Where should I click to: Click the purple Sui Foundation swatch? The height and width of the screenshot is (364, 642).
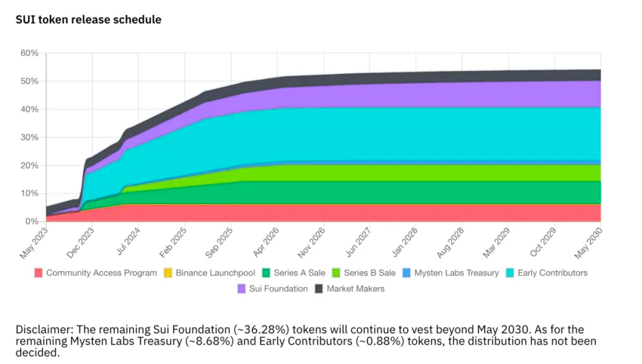pyautogui.click(x=242, y=288)
